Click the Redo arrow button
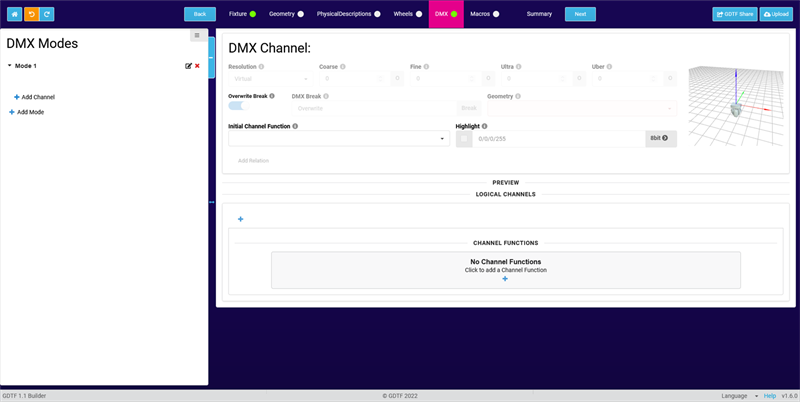This screenshot has width=800, height=402. coord(47,14)
